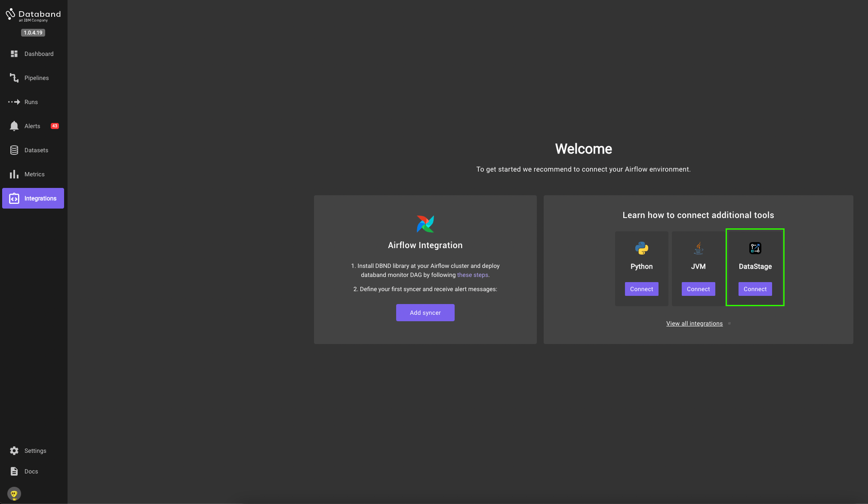
Task: Click the Datasets database icon
Action: 14,150
